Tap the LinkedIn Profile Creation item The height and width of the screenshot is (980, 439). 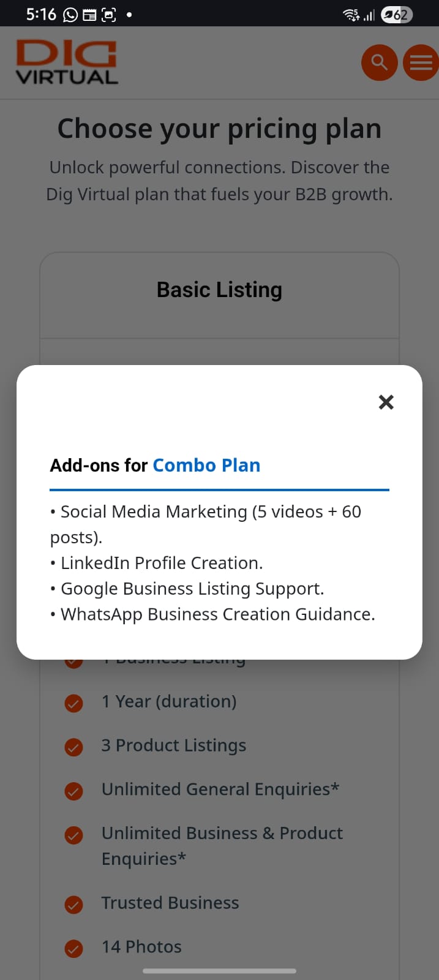coord(162,563)
